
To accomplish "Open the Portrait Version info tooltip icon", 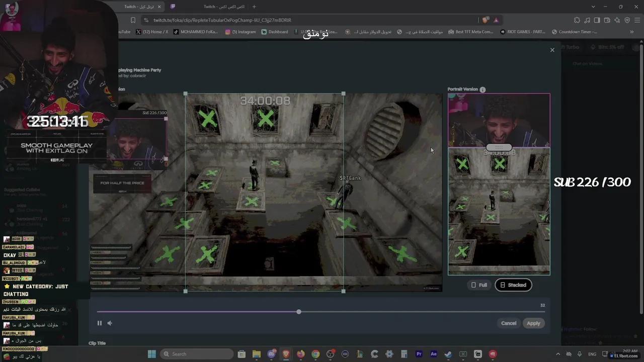I will [482, 89].
